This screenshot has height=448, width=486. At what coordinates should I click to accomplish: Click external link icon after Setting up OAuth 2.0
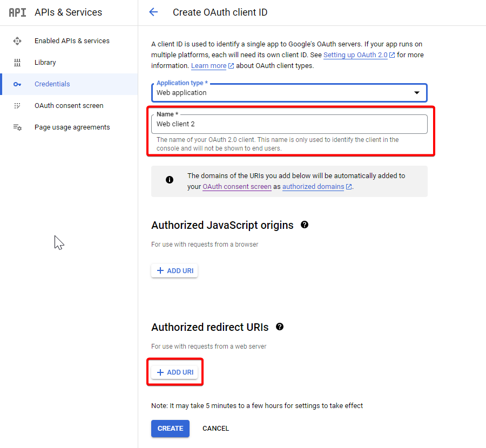point(392,55)
